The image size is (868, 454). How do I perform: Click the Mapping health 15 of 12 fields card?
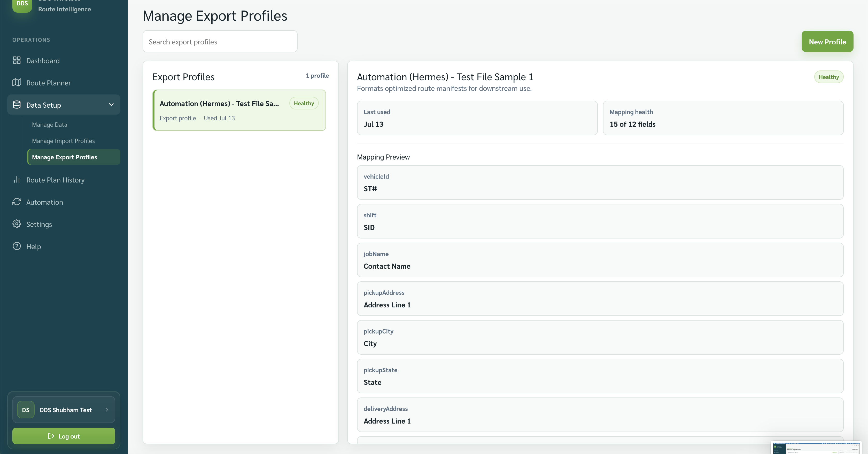(x=723, y=118)
